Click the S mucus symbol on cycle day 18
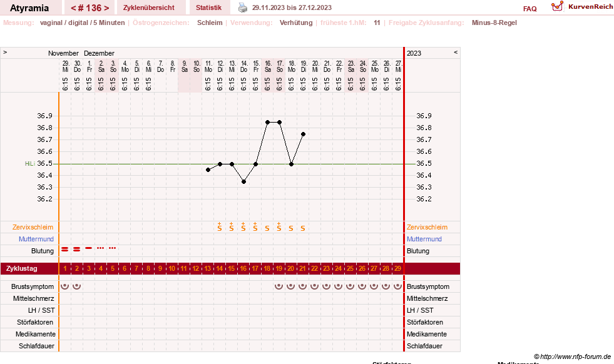Viewport: 614px width, 364px height. tap(267, 228)
